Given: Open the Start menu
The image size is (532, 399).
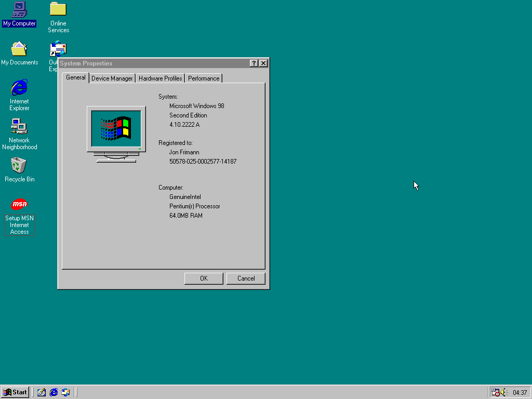Looking at the screenshot, I should click(15, 392).
